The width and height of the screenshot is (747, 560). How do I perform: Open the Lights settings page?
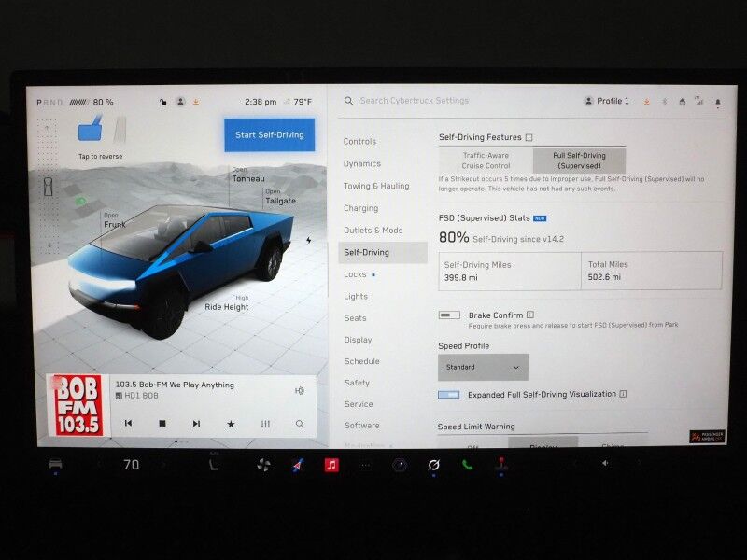[356, 296]
